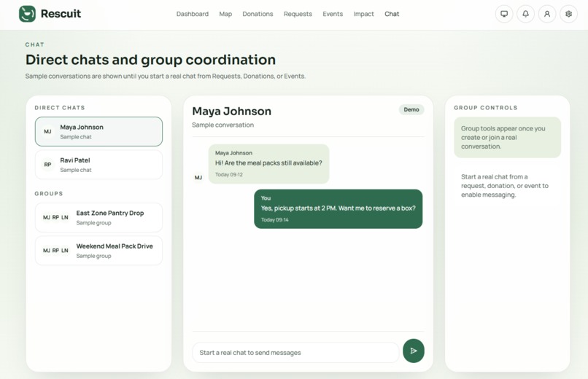
Task: Open the Requests page
Action: (298, 14)
